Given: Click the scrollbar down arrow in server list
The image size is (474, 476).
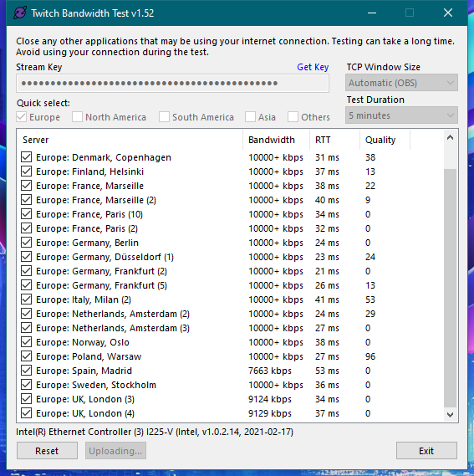Looking at the screenshot, I should 450,414.
